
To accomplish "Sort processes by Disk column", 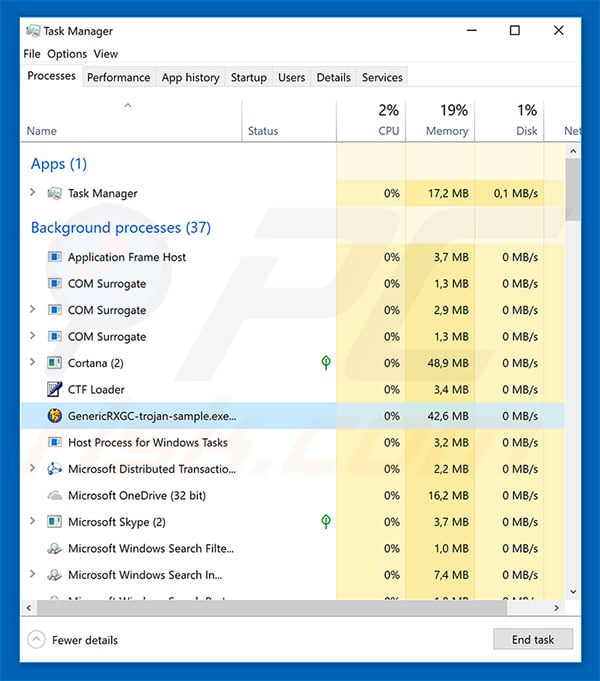I will click(x=509, y=121).
